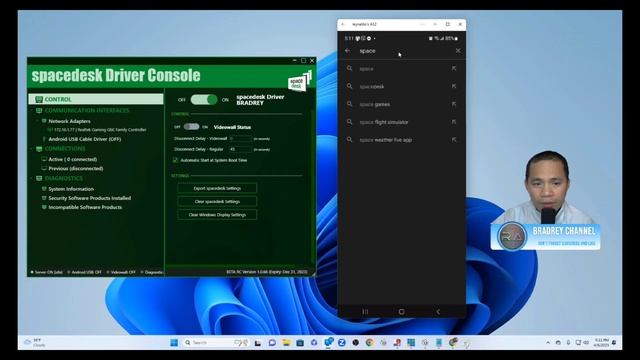Tap the 'space games' search suggestion
Viewport: 640px width, 360px height.
point(402,104)
